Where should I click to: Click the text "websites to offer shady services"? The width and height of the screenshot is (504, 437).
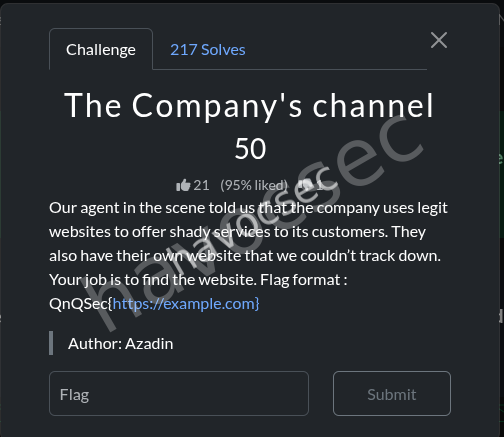coord(160,232)
